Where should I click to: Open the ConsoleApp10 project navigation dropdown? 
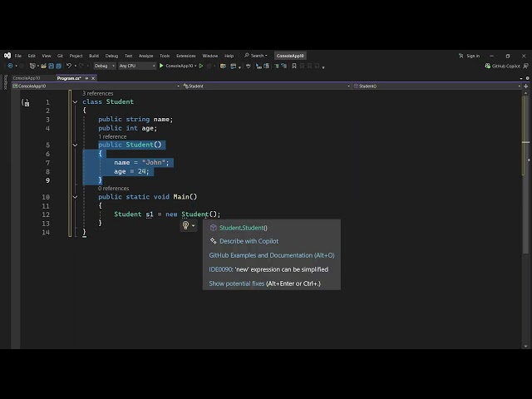(96, 86)
